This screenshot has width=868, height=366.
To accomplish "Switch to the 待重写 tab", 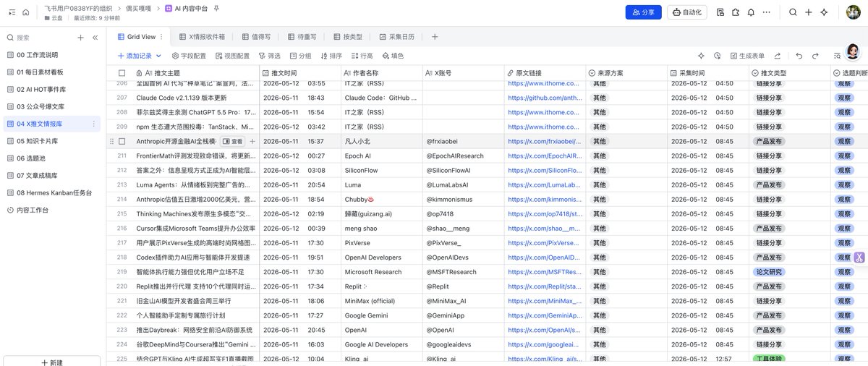I will [302, 37].
